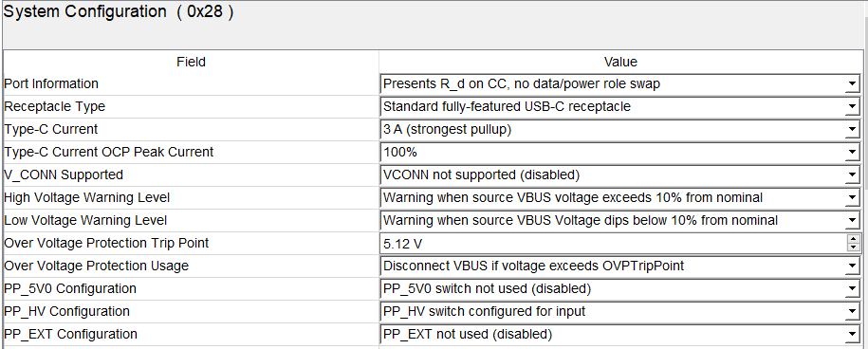Image resolution: width=868 pixels, height=349 pixels.
Task: Expand the Receptacle Type combo box
Action: 852,107
